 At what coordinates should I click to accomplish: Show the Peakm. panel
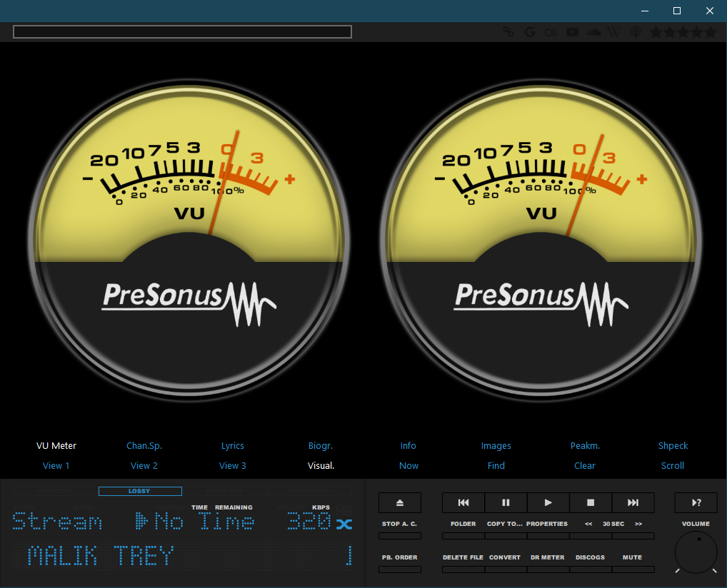pos(585,446)
